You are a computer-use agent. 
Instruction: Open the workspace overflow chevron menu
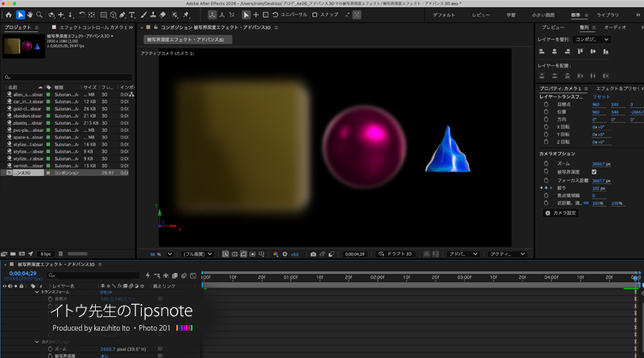(x=638, y=14)
